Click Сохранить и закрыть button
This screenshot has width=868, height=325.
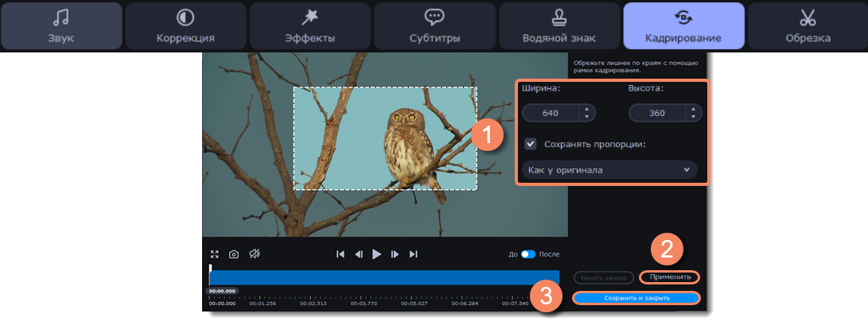point(636,298)
